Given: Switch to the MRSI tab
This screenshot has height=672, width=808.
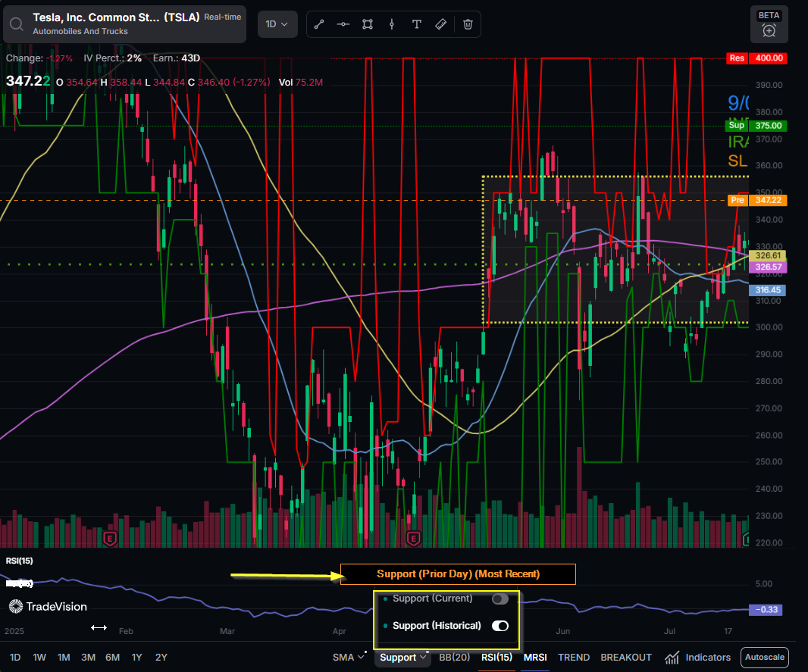Looking at the screenshot, I should point(535,657).
